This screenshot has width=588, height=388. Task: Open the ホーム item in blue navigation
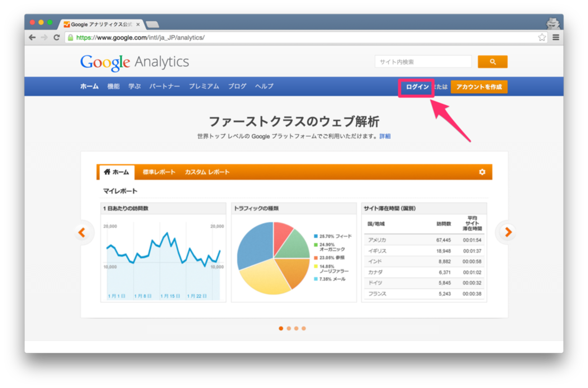90,86
